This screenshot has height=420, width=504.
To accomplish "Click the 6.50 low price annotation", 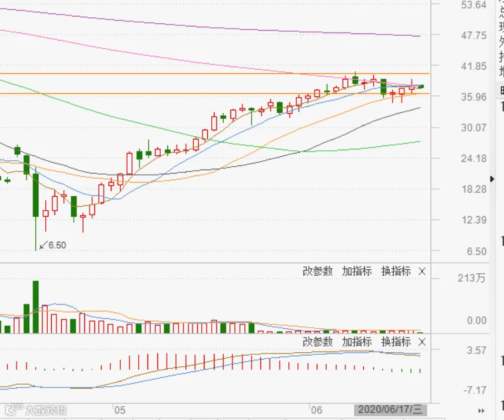I will click(x=57, y=245).
